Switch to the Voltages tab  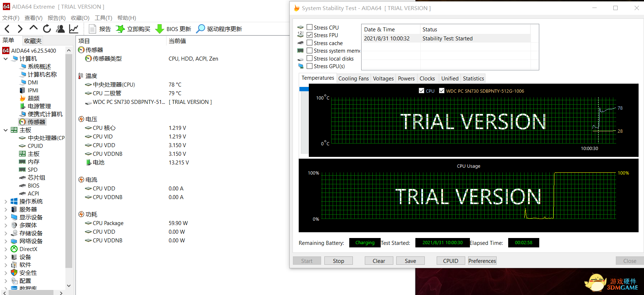pos(383,78)
